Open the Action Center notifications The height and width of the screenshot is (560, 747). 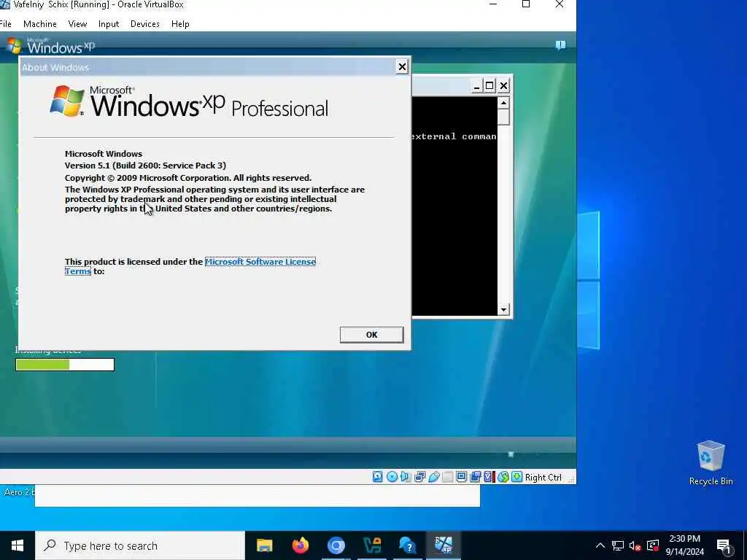tap(724, 546)
